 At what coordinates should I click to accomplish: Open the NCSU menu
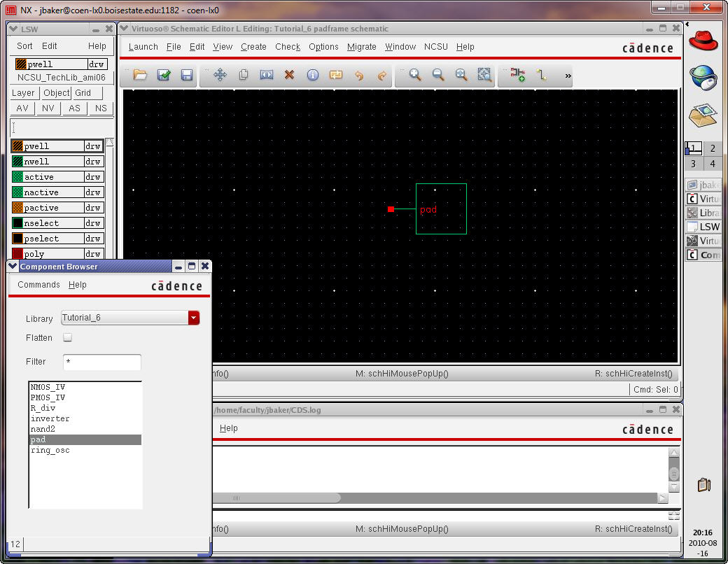tap(435, 47)
